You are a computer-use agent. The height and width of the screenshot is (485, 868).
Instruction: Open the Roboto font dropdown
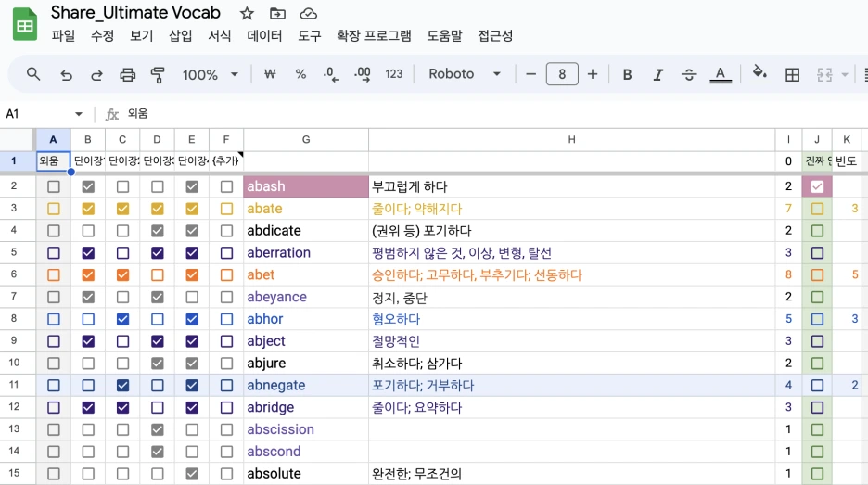464,73
